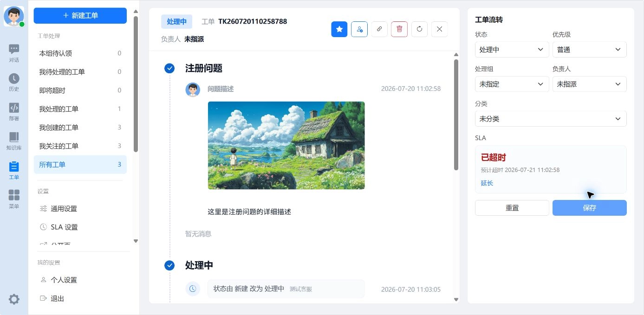644x315 pixels.
Task: Click the sliders icon next to 通用设置
Action: [43, 209]
